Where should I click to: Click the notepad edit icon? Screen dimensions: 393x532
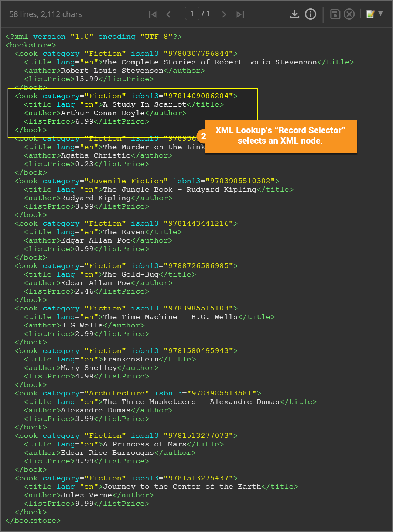click(370, 14)
